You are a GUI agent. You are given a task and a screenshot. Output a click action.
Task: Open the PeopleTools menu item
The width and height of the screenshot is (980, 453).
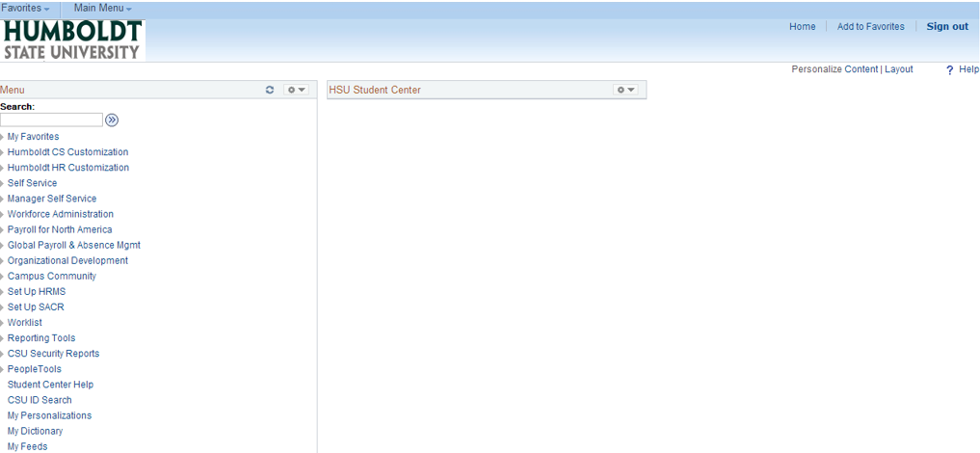tap(35, 369)
